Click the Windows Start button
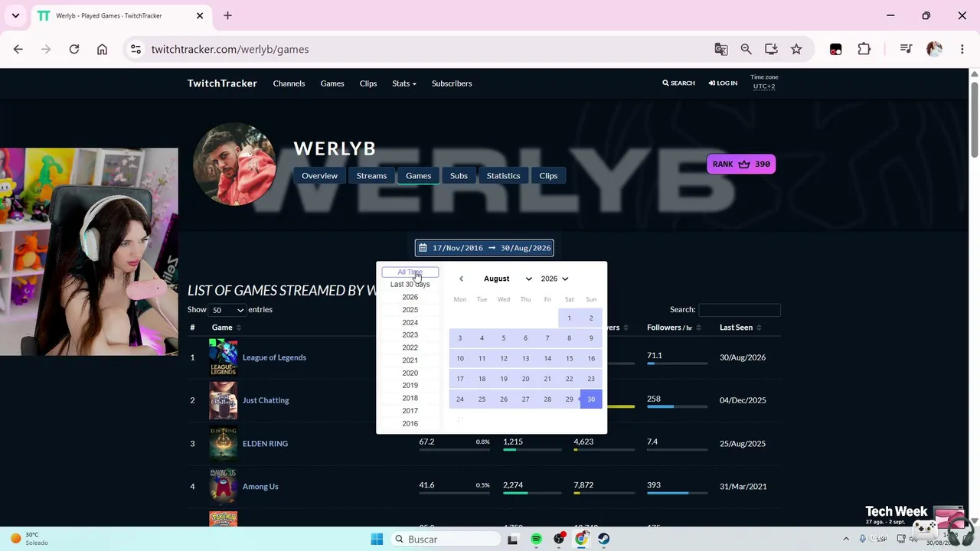Screen dimensions: 980x551 pos(377,540)
